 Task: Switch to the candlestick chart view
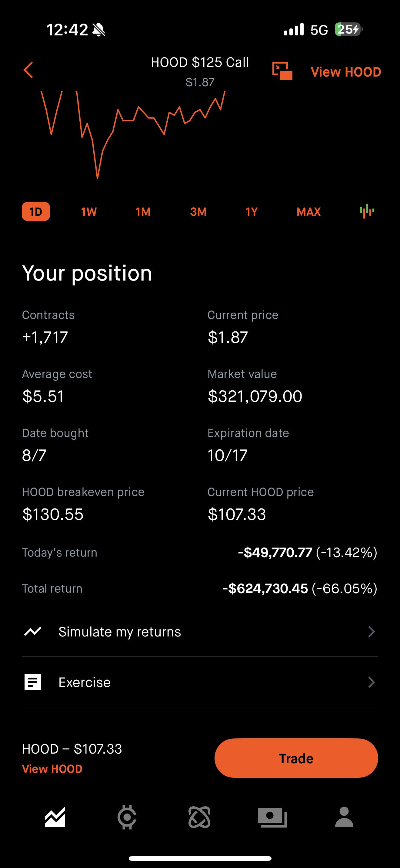coord(367,211)
